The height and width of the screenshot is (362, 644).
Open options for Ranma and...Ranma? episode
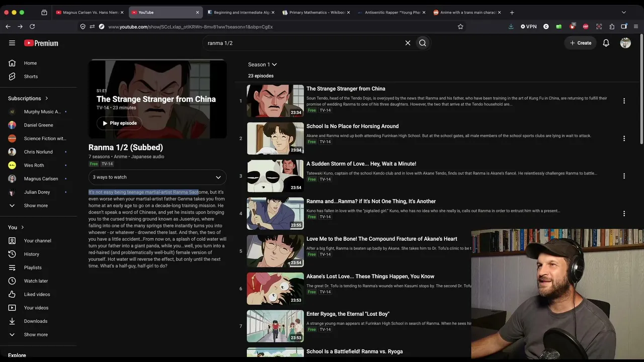[624, 214]
